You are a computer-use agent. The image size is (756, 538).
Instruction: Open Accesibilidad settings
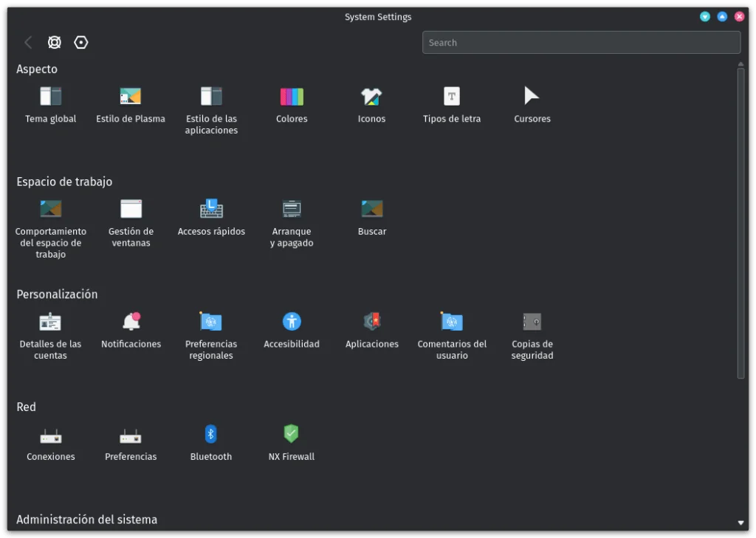coord(292,331)
